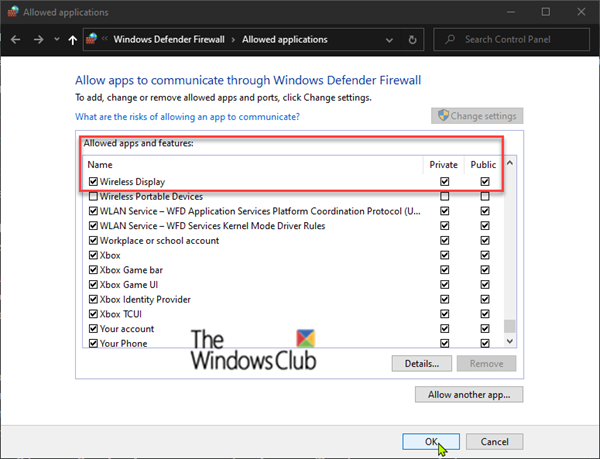600x459 pixels.
Task: Click the list scrollbar down arrow
Action: coord(510,341)
